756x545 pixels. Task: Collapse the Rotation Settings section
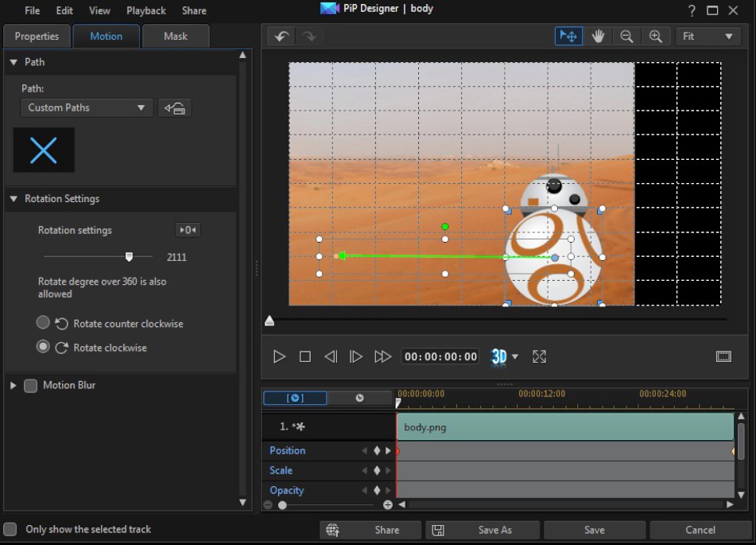(14, 199)
